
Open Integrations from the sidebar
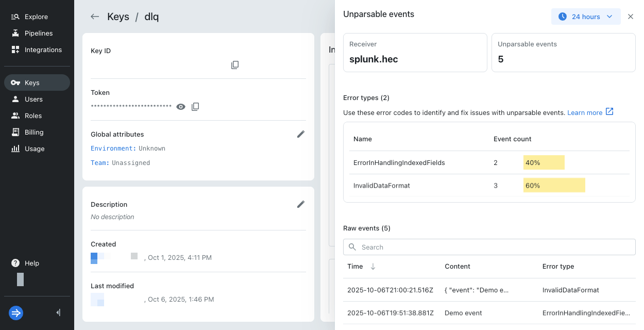coord(43,49)
